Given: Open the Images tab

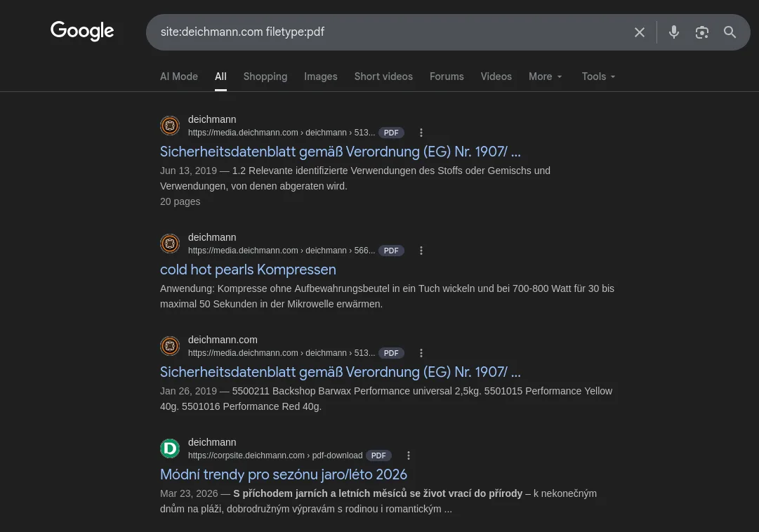Looking at the screenshot, I should 320,77.
